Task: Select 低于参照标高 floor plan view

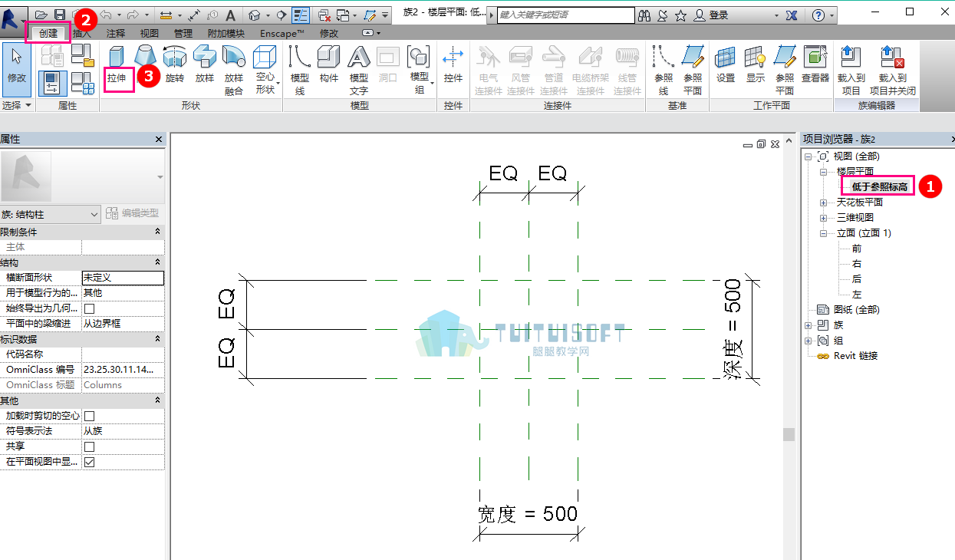Action: [x=879, y=187]
